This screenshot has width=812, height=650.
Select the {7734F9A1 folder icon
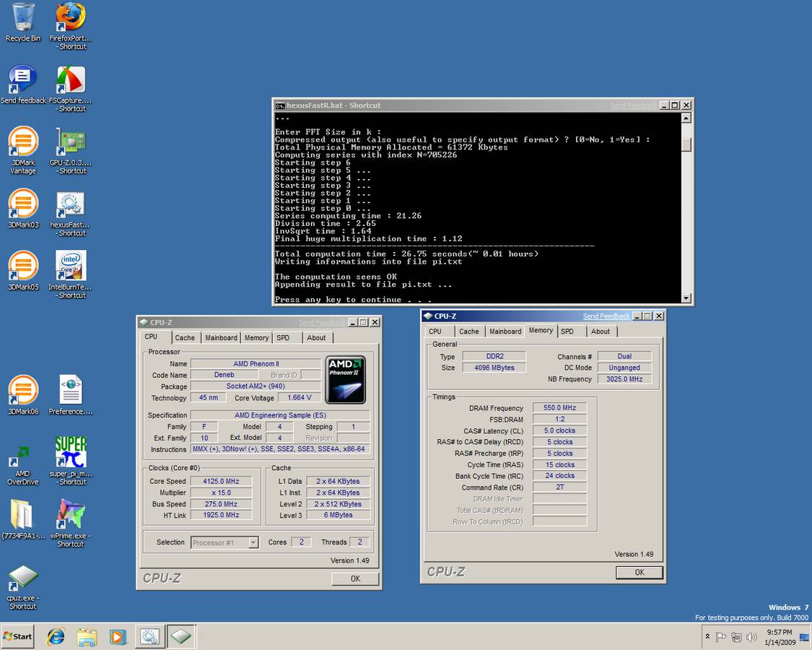tap(23, 520)
